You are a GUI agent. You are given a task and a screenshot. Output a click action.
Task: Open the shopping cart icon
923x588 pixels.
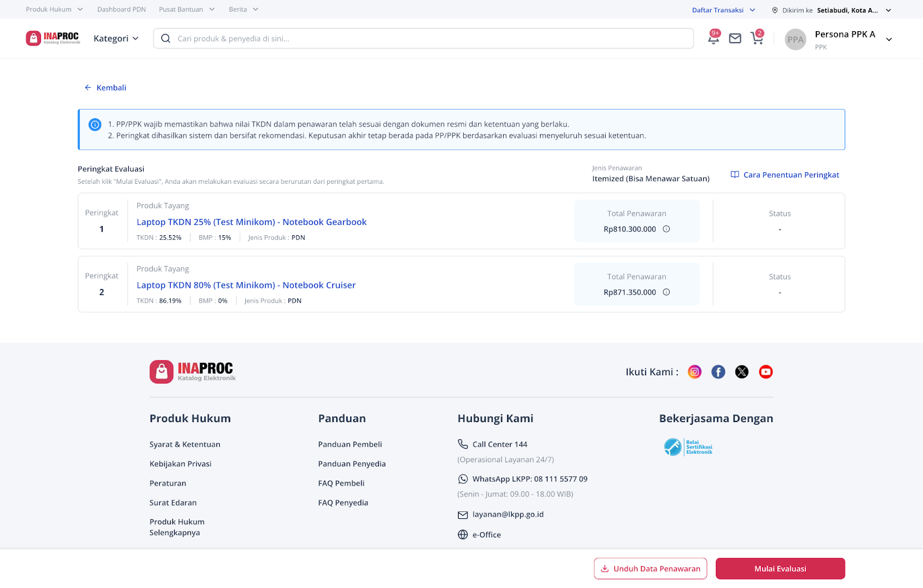tap(756, 39)
